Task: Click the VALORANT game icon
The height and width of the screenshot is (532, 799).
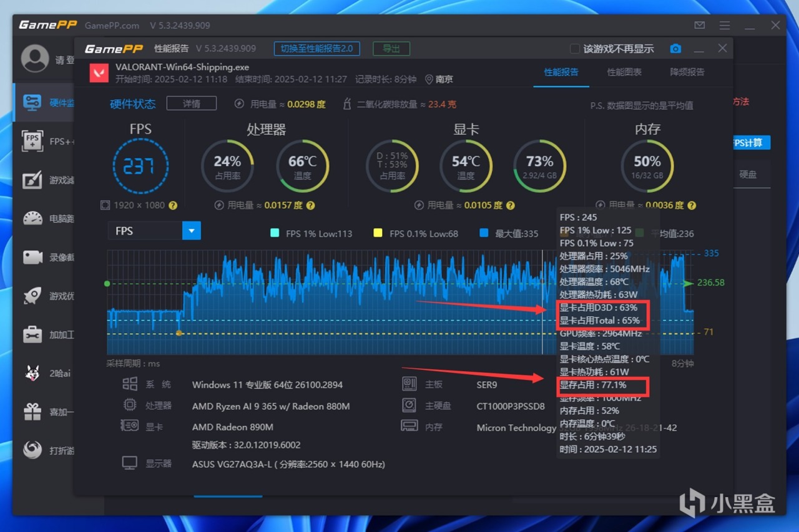Action: click(99, 72)
